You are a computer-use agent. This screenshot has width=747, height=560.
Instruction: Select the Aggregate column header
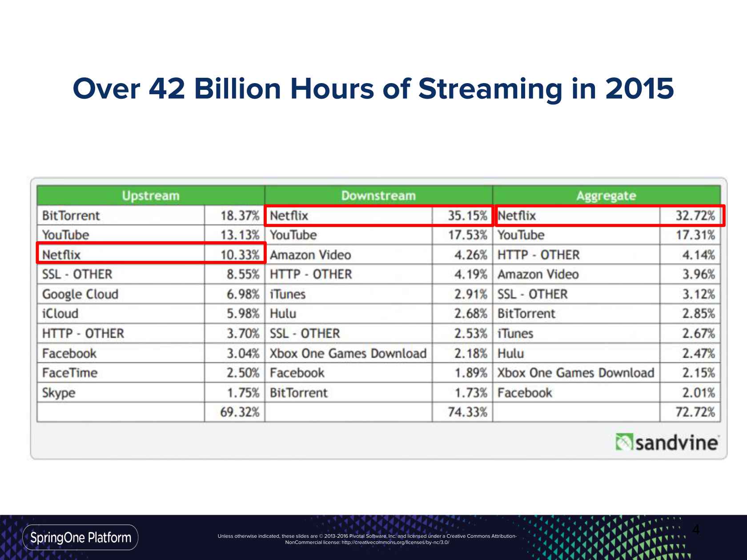point(606,196)
